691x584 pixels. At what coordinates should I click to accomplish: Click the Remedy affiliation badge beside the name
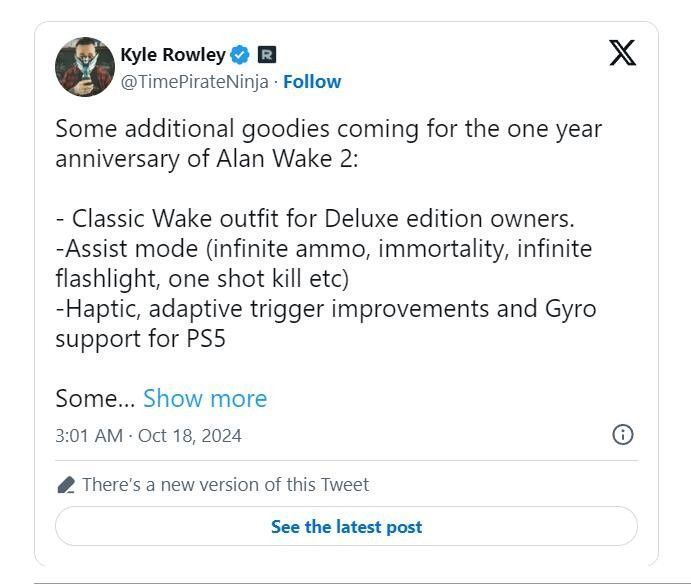(267, 55)
